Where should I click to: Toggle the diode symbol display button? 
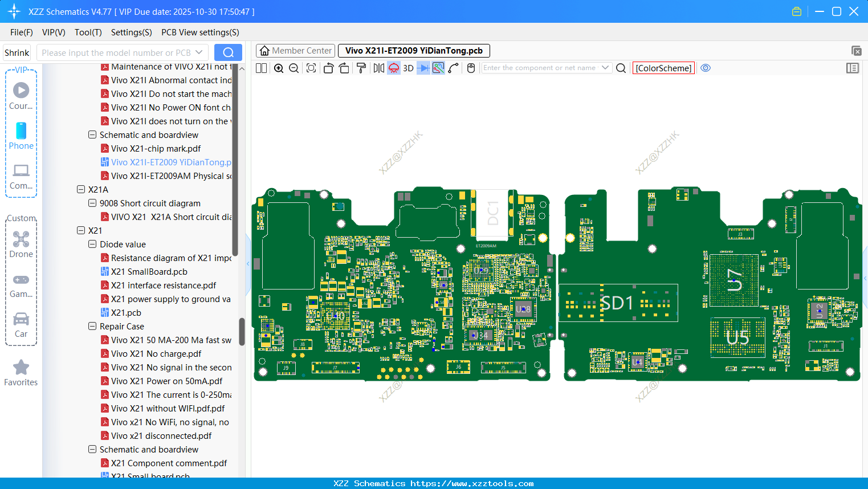pyautogui.click(x=423, y=68)
